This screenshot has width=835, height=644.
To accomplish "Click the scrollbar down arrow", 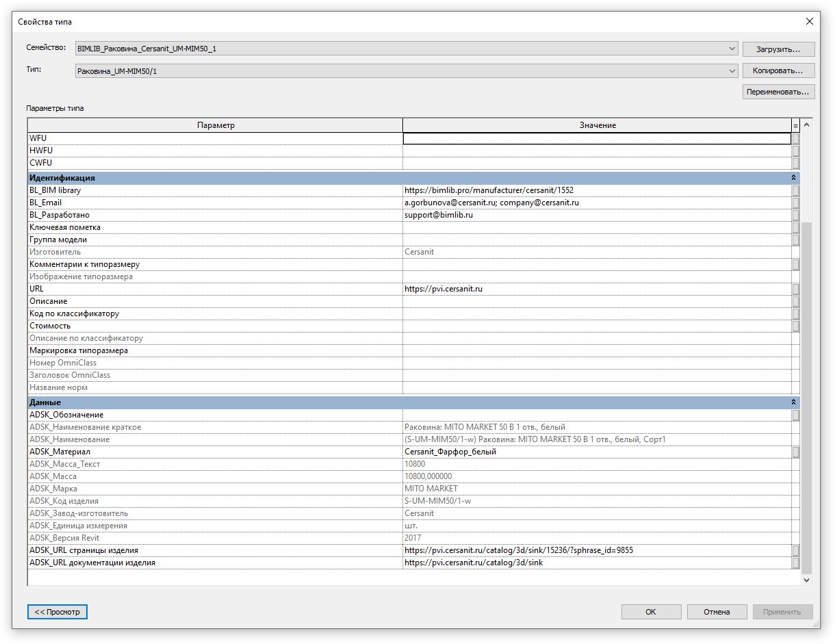I will pyautogui.click(x=806, y=580).
